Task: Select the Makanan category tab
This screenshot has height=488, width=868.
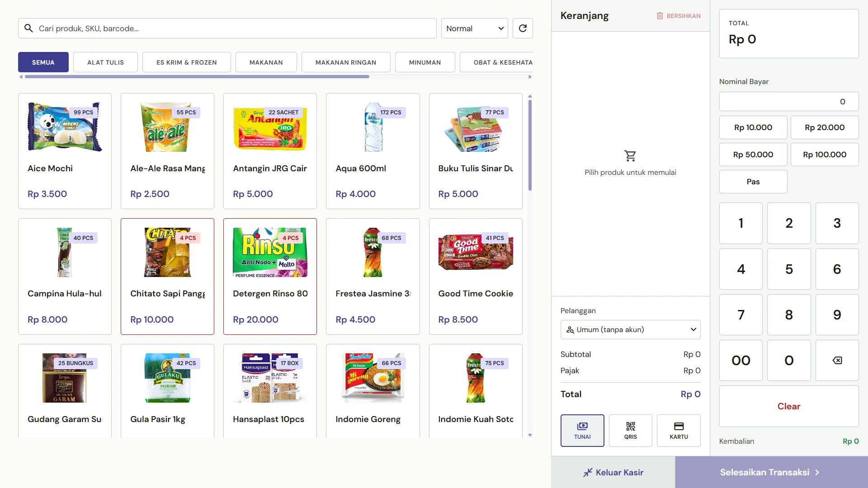Action: [x=266, y=62]
